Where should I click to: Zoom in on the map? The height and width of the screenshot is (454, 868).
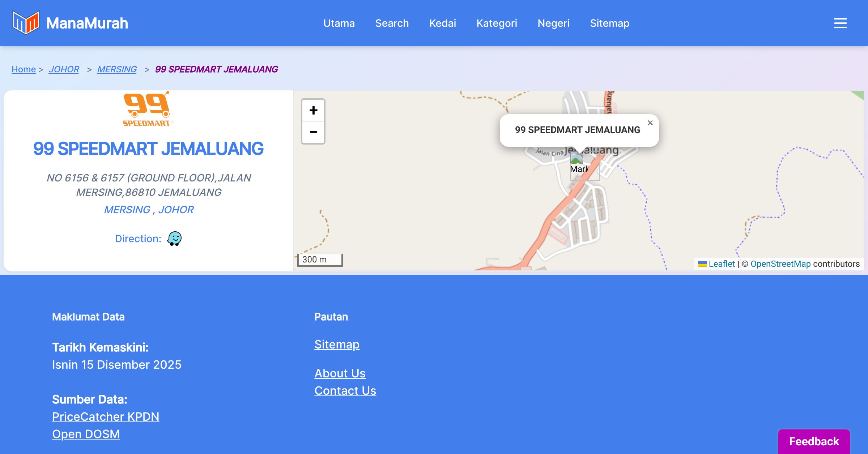313,110
